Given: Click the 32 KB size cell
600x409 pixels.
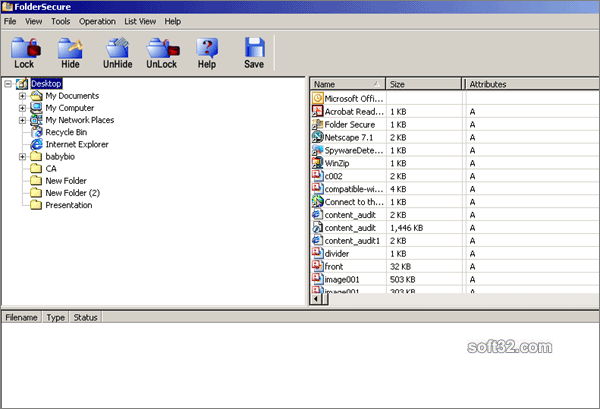Looking at the screenshot, I should (x=400, y=266).
